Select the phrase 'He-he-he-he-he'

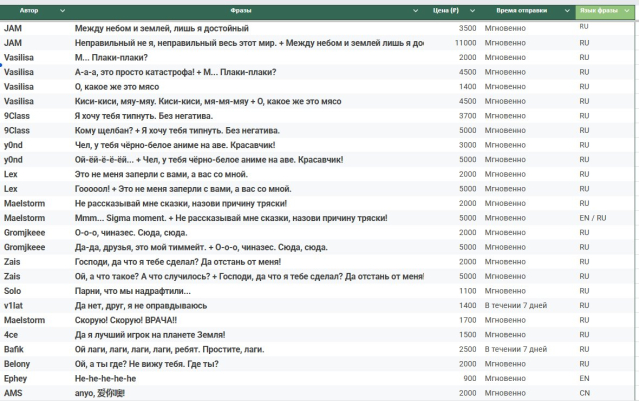coord(105,379)
